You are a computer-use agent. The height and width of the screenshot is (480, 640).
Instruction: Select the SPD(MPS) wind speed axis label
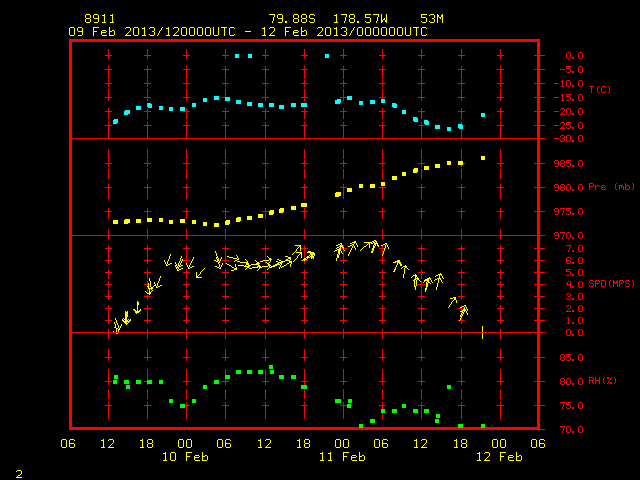click(x=611, y=283)
